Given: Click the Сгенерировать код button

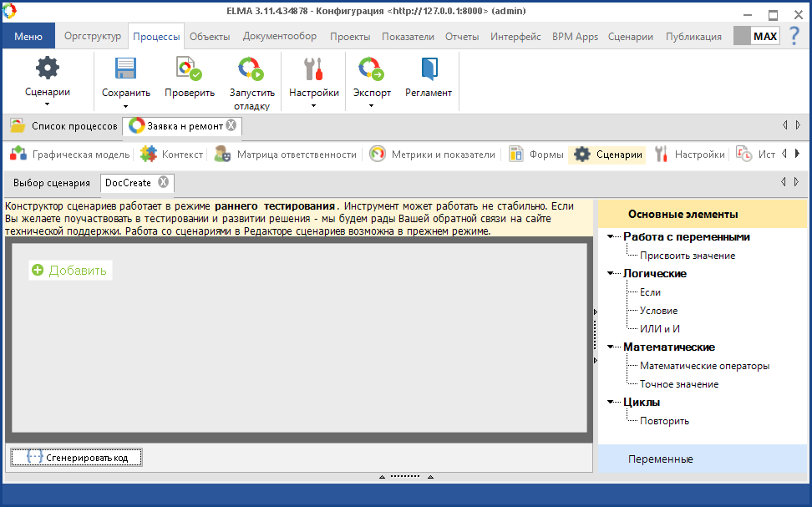Looking at the screenshot, I should point(76,457).
